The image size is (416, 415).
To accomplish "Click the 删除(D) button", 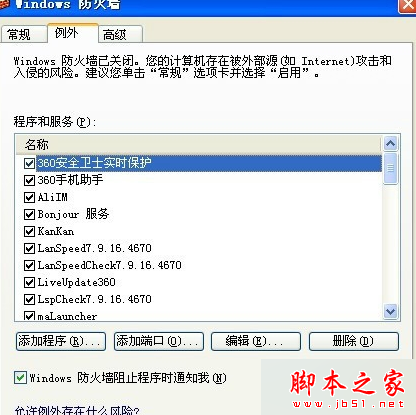I will 354,341.
